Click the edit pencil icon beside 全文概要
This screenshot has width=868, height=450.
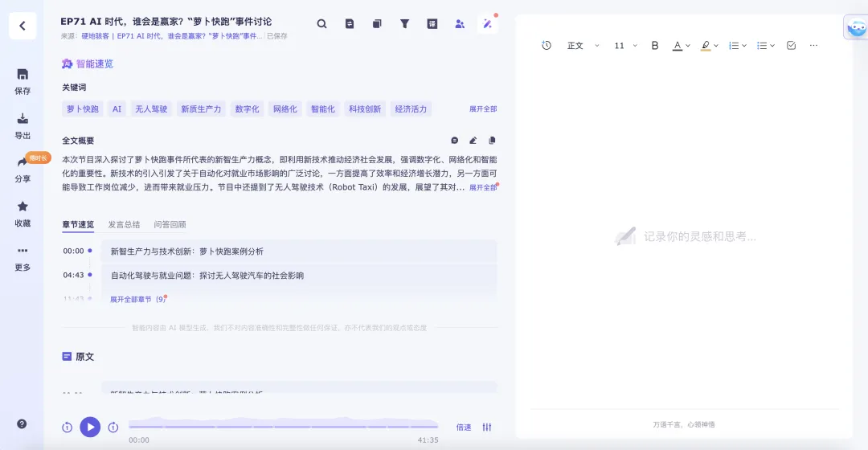[473, 141]
